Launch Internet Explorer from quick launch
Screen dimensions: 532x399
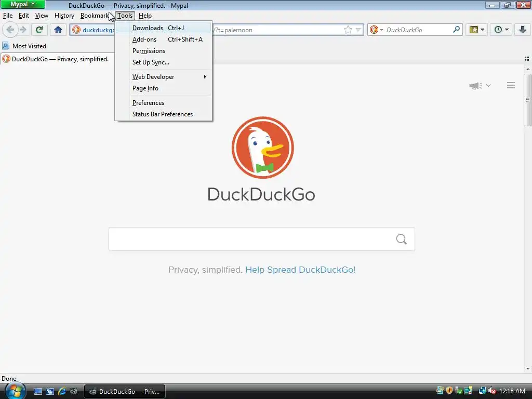[62, 391]
